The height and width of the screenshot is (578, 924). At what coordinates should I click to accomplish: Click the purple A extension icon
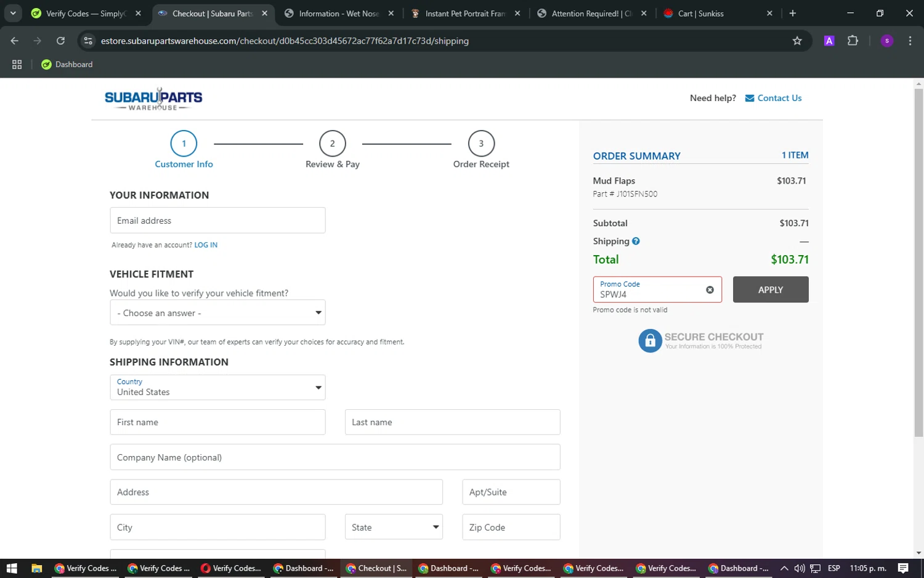pyautogui.click(x=829, y=41)
